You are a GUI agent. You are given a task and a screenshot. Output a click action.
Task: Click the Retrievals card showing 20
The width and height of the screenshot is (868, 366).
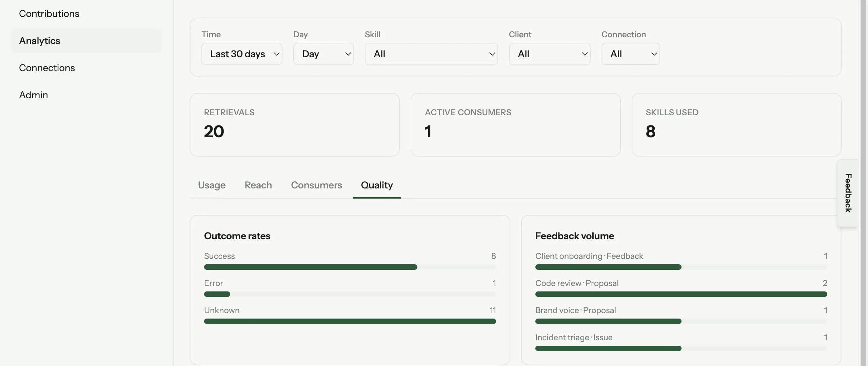coord(295,125)
